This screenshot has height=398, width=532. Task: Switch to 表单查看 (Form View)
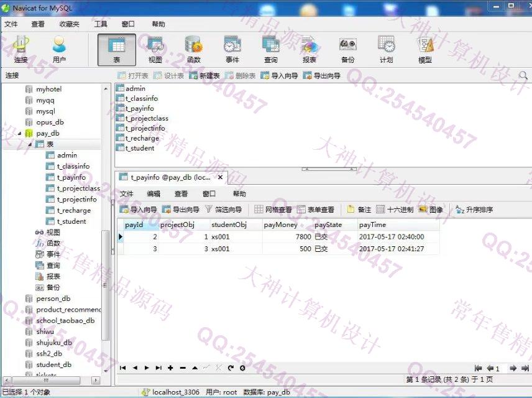click(316, 210)
